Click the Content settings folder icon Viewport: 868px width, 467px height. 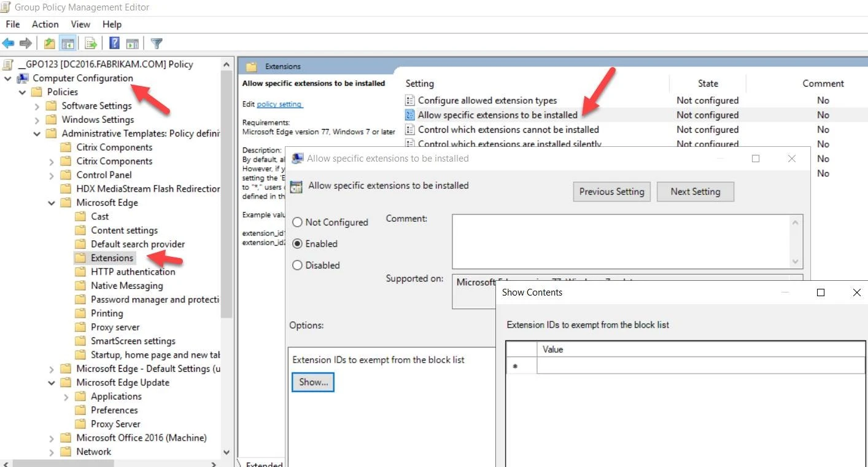[x=80, y=230]
